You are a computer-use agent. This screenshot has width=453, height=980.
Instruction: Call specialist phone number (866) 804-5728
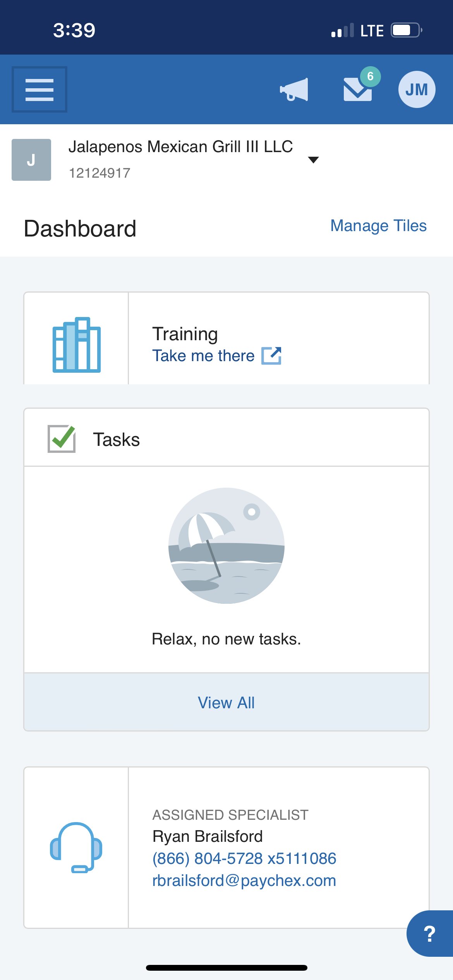244,858
